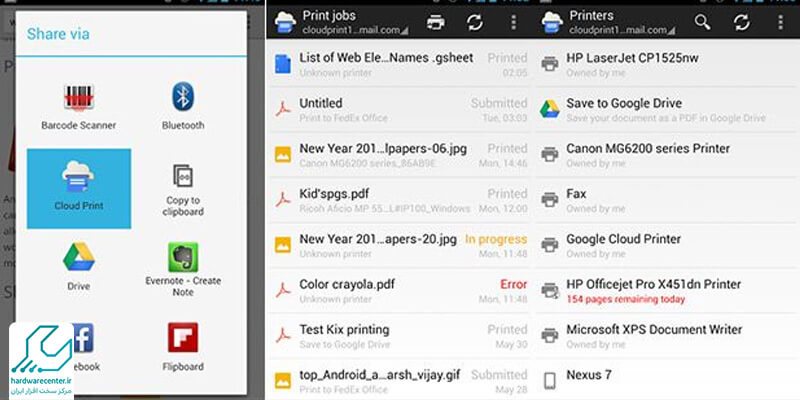Open New Year 201...apers-20.jpg job in progress

pos(399,245)
